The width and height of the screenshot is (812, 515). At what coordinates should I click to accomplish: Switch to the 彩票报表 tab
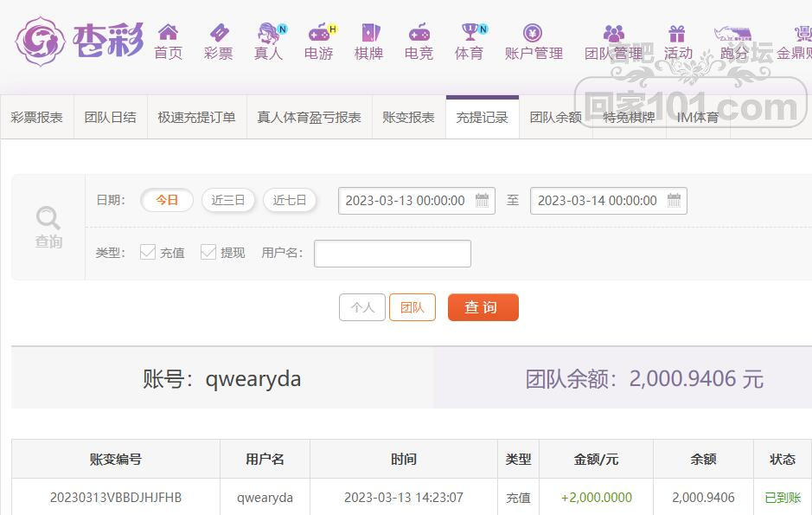pyautogui.click(x=37, y=117)
